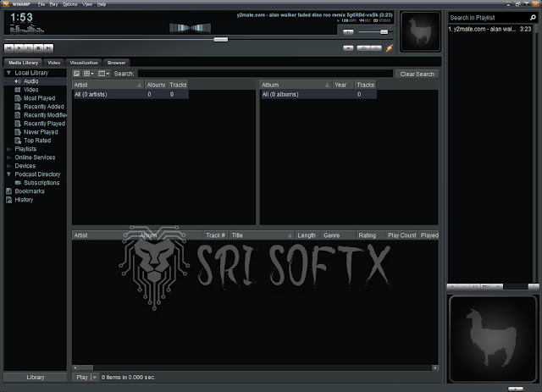Image resolution: width=542 pixels, height=392 pixels.
Task: Click the right arrow of horizontal scrollbar
Action: click(435, 367)
